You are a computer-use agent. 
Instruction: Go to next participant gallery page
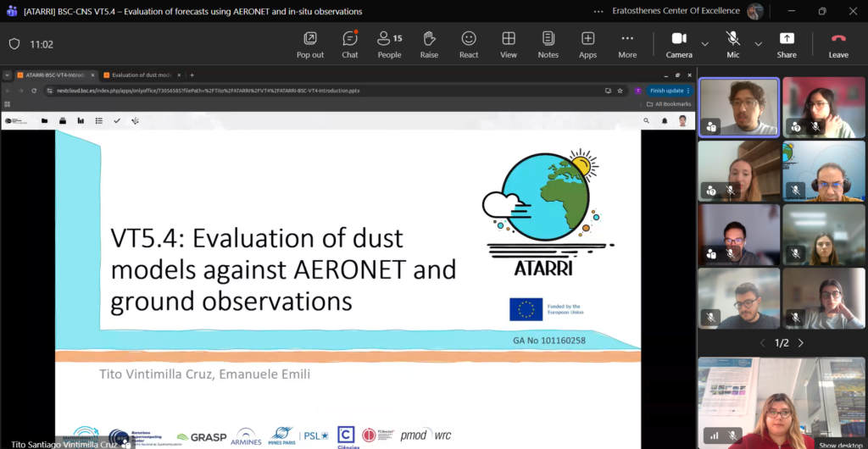click(801, 343)
